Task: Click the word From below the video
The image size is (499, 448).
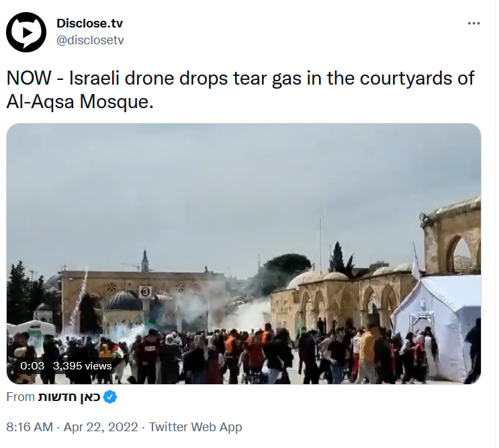Action: pos(20,397)
